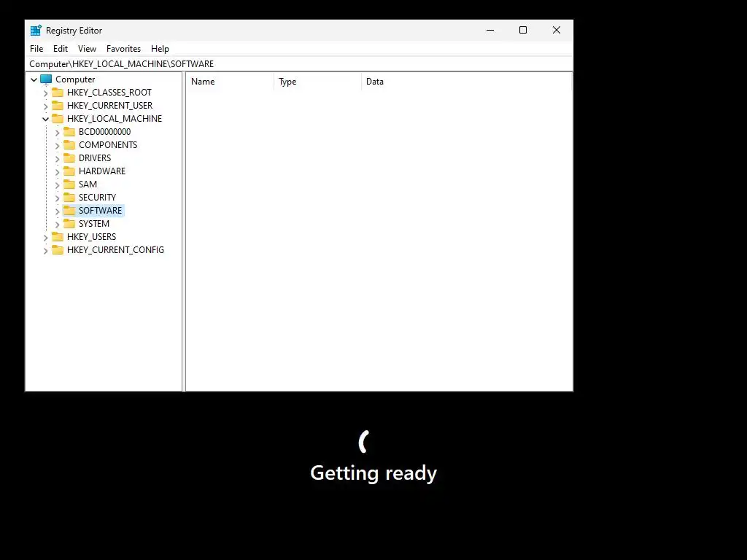The height and width of the screenshot is (560, 747).
Task: Select the DRIVERS key label
Action: point(95,158)
